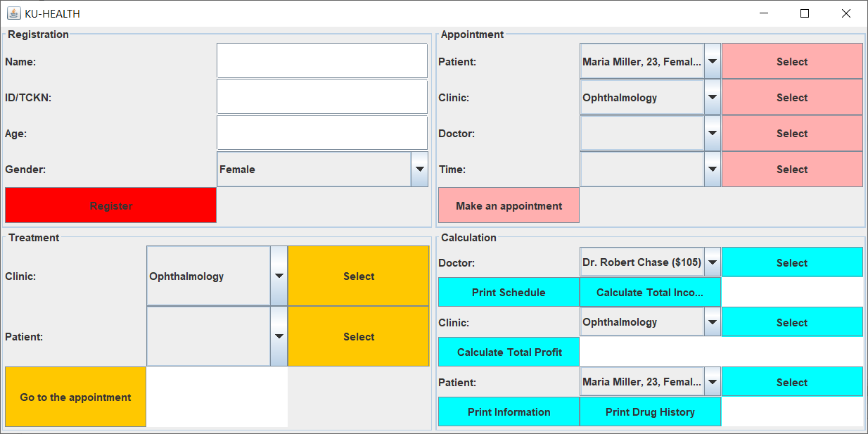Click the Make an appointment button
Image resolution: width=868 pixels, height=434 pixels.
click(x=509, y=205)
